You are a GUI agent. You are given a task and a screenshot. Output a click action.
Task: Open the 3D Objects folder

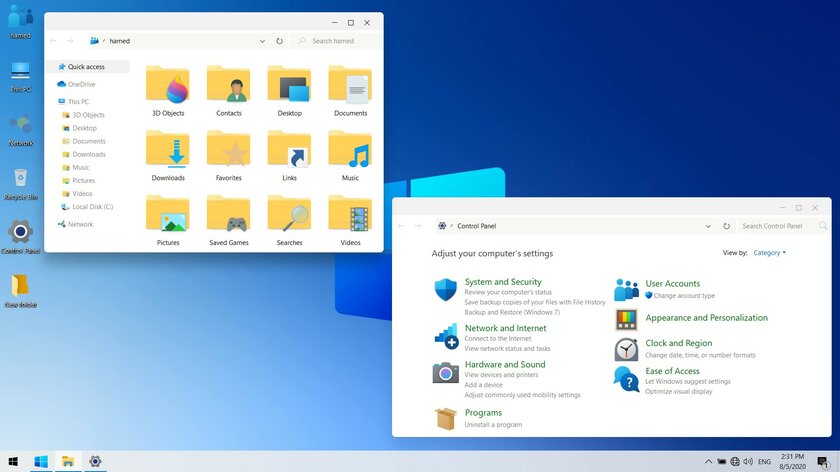(168, 88)
